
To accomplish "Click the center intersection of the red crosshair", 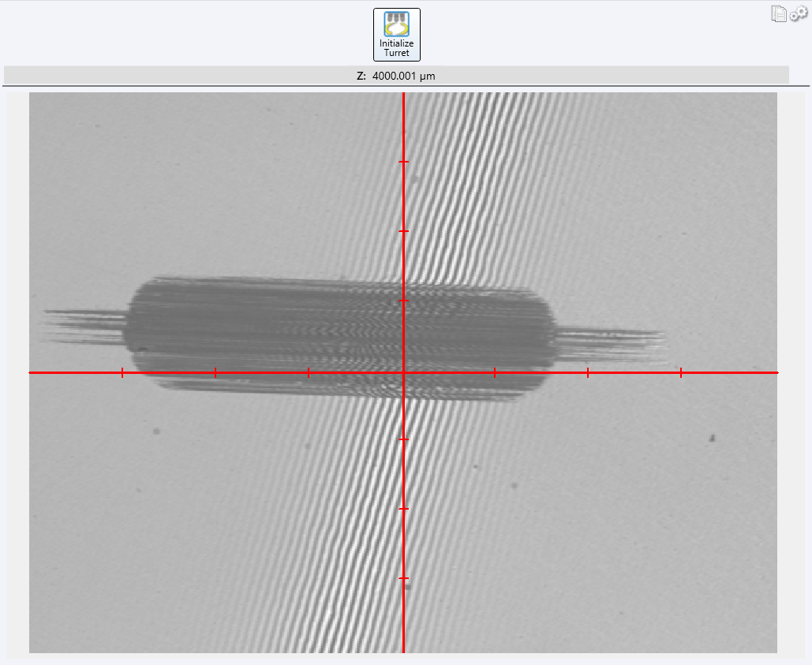I will (x=403, y=372).
